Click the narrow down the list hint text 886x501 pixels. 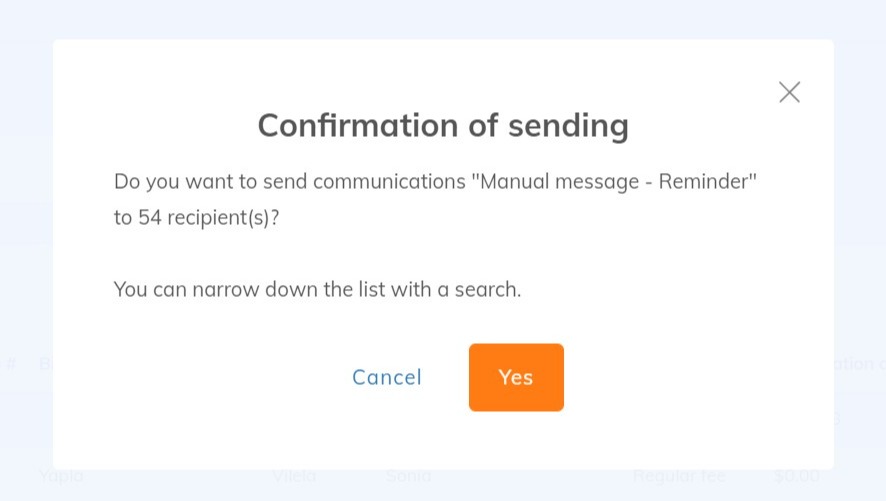point(317,289)
